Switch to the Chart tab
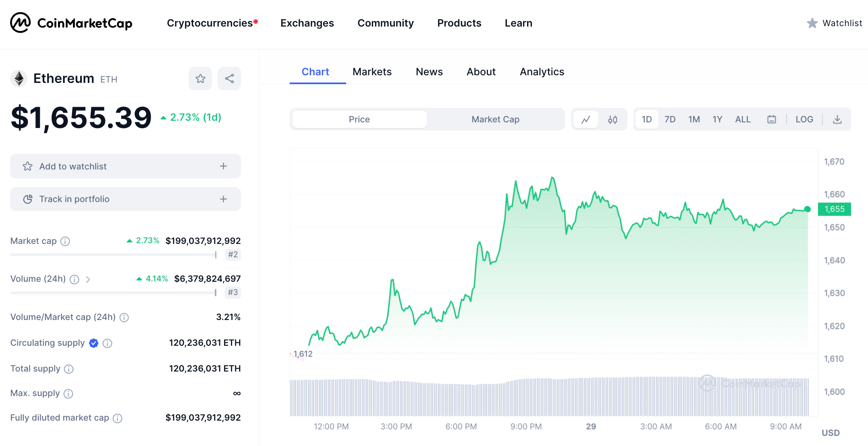The image size is (868, 446). tap(316, 72)
